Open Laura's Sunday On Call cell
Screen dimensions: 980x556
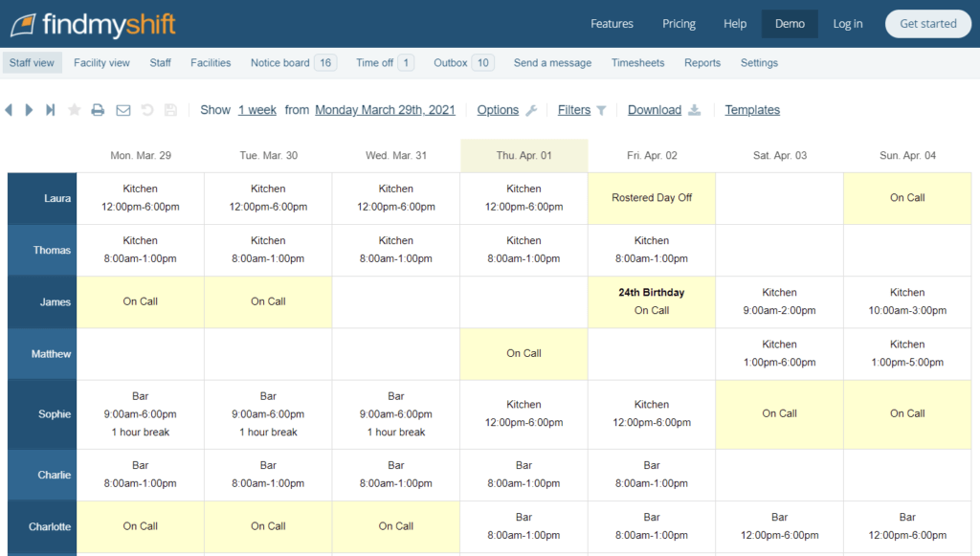coord(907,198)
